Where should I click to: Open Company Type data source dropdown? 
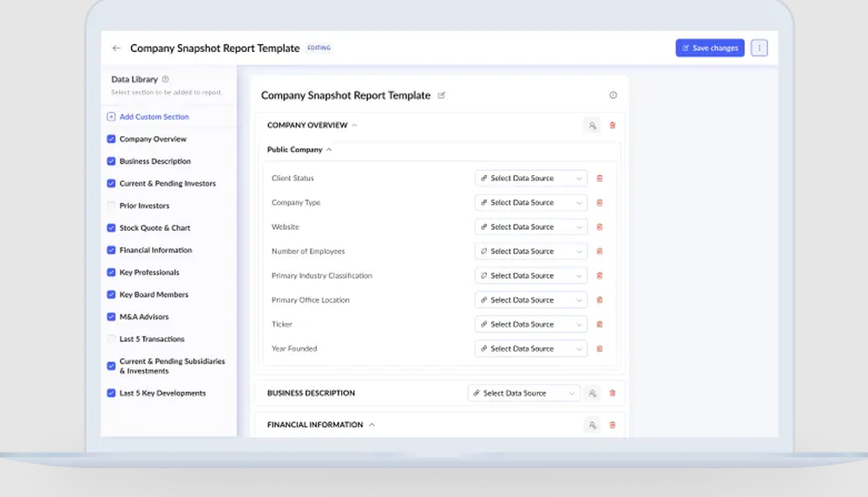(531, 203)
